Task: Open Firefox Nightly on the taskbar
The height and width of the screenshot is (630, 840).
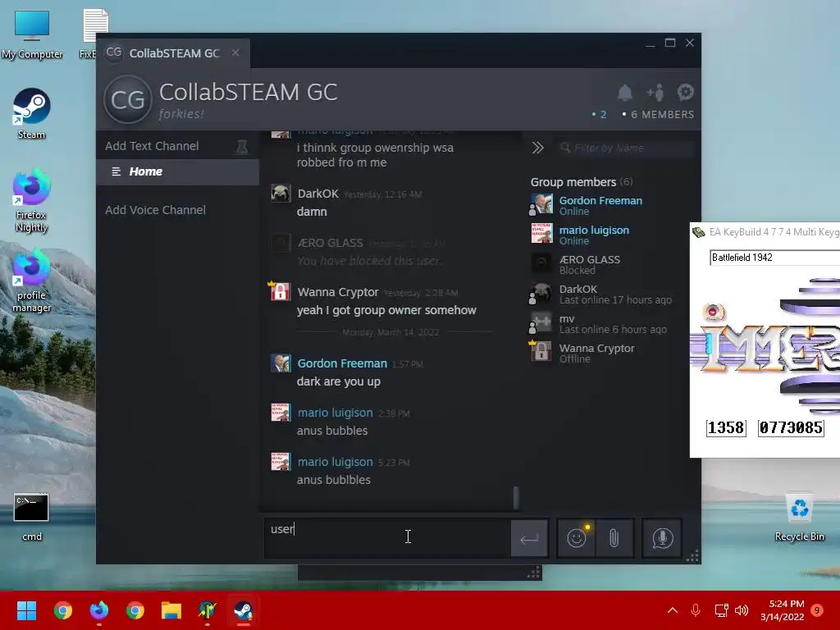Action: [x=99, y=610]
